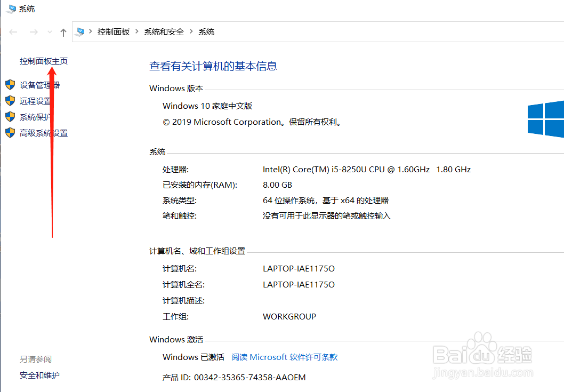This screenshot has height=392, width=564.
Task: Click shield icon beside 高级系统设置
Action: [x=10, y=133]
